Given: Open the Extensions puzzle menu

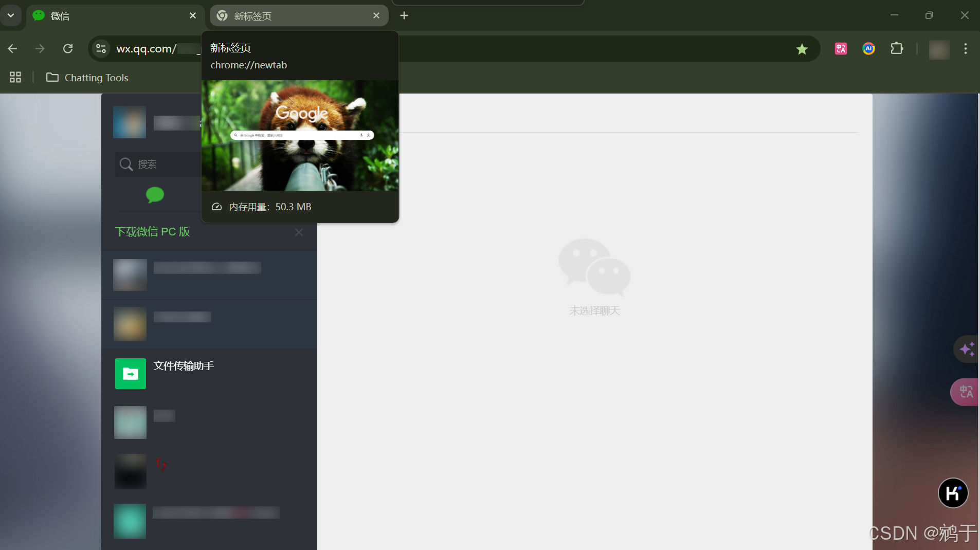Looking at the screenshot, I should click(x=897, y=49).
